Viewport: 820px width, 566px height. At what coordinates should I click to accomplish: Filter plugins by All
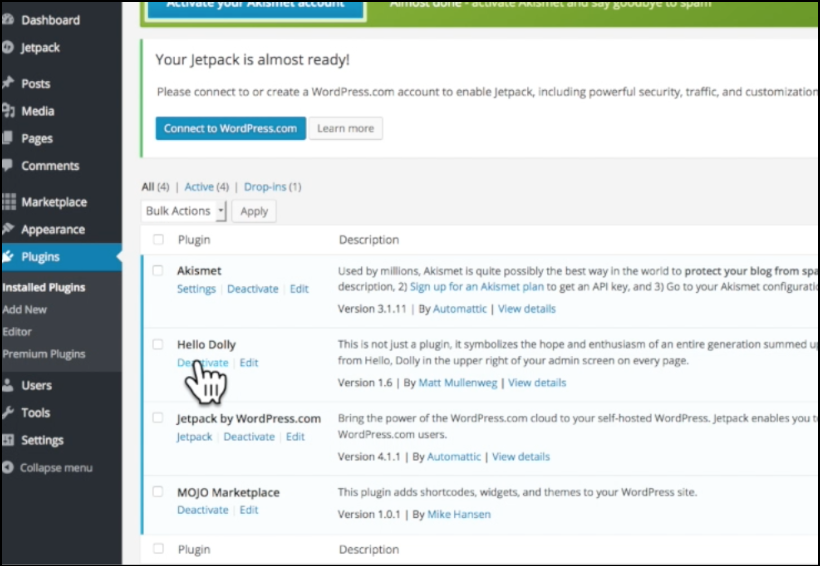click(148, 187)
